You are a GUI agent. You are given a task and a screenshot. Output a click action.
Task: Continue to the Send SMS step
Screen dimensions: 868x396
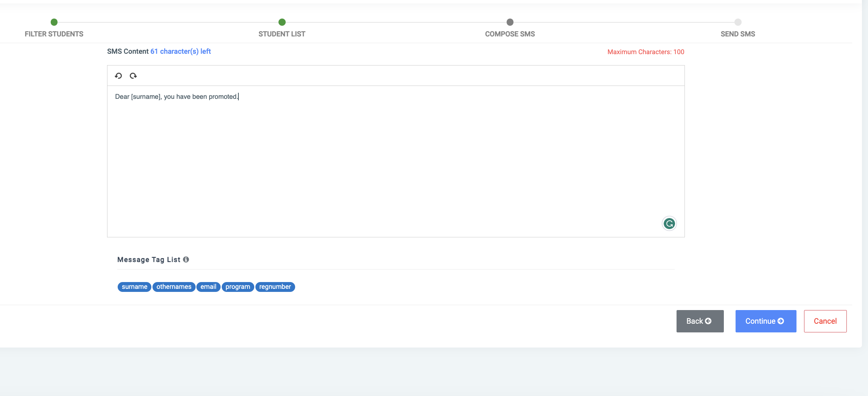click(766, 321)
